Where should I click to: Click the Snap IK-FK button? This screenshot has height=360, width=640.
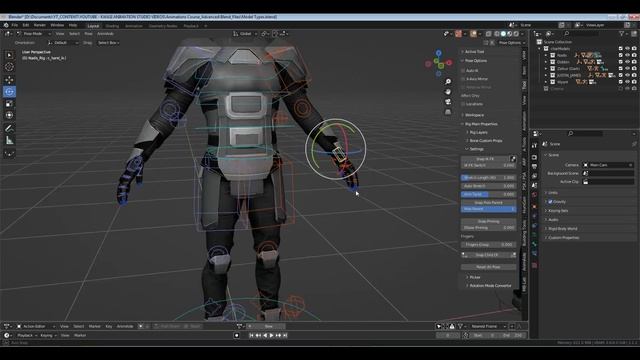(485, 159)
